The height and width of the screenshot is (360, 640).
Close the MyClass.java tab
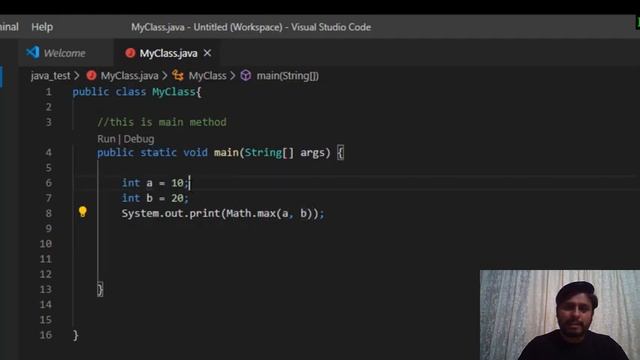(x=207, y=53)
